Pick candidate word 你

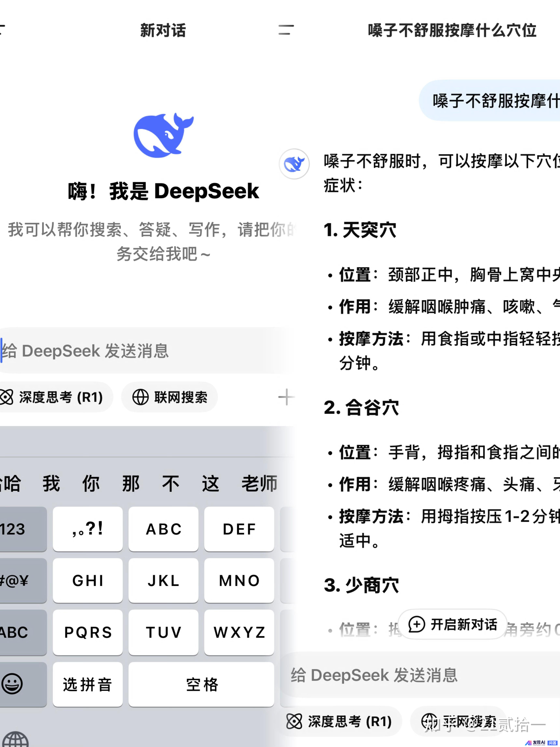coord(91,484)
